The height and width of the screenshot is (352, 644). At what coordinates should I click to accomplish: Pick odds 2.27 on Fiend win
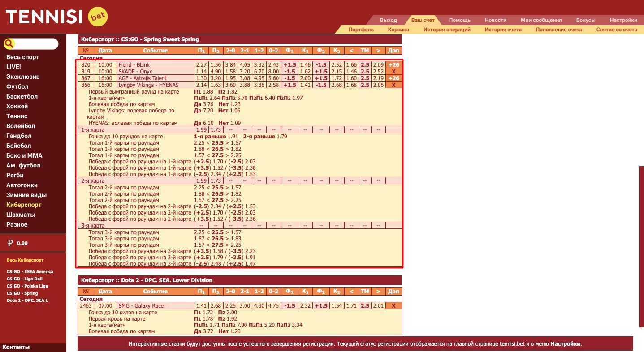pyautogui.click(x=201, y=65)
